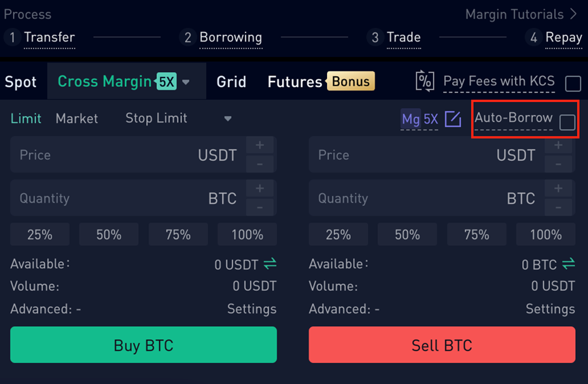
Task: Click the green Buy BTC button
Action: 143,345
